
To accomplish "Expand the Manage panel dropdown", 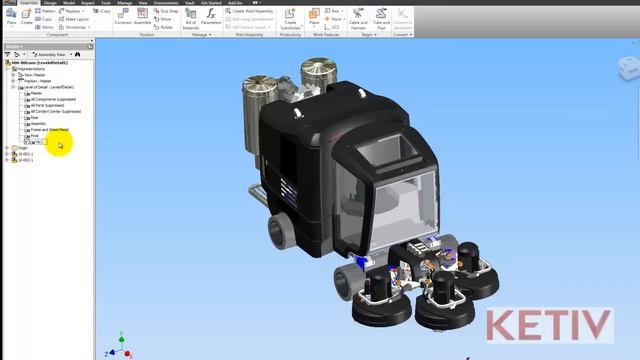I will (x=210, y=35).
